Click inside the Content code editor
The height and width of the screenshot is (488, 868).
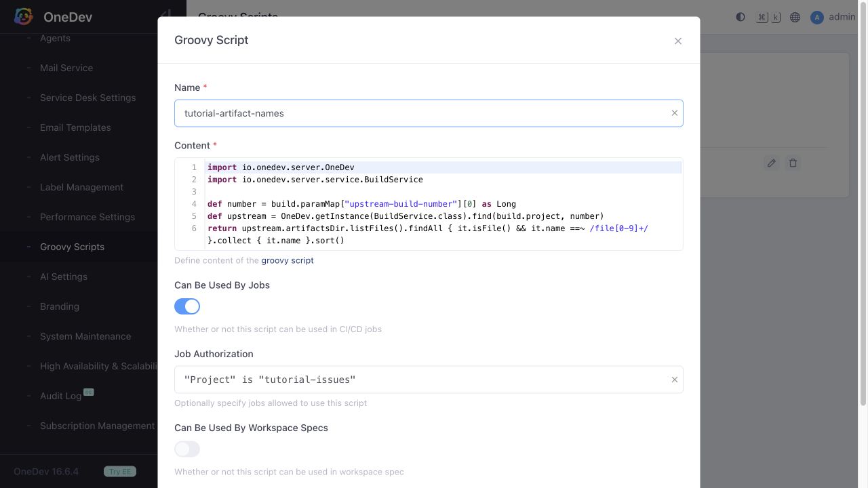(x=429, y=204)
